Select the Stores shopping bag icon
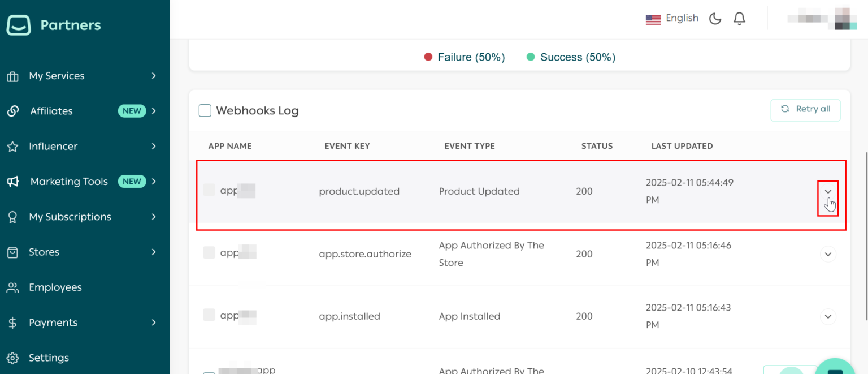The height and width of the screenshot is (374, 868). [12, 252]
